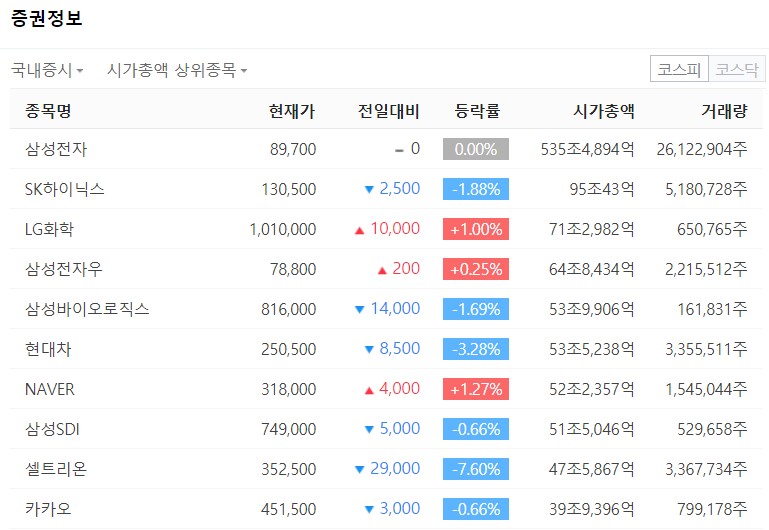The image size is (769, 530).
Task: Click the red +0.25% badge
Action: 476,269
